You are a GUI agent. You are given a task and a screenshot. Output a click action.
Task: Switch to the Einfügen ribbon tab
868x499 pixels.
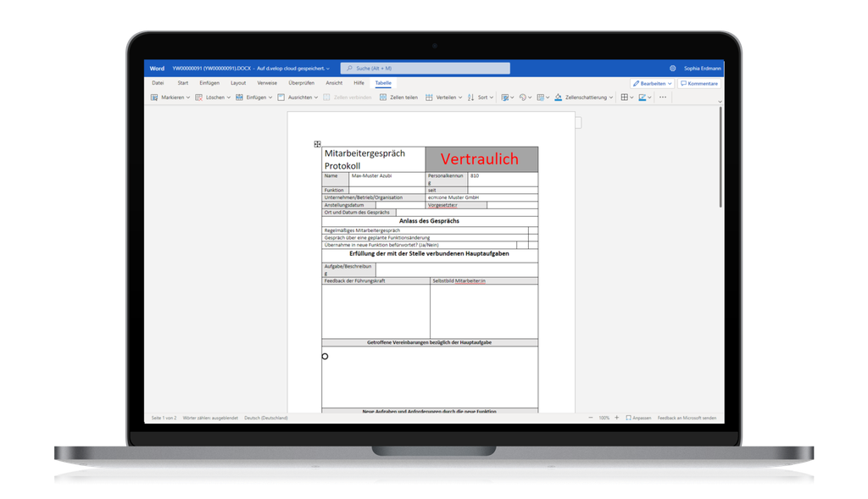(x=209, y=83)
